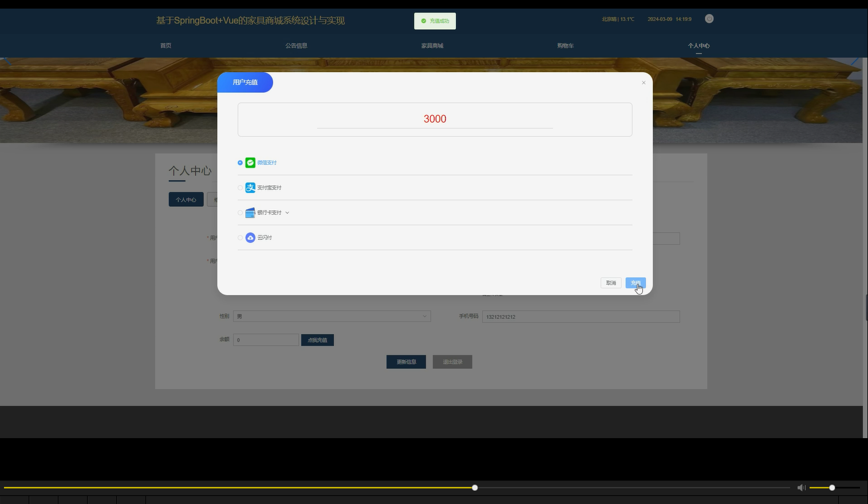
Task: Click the 云闪付 text label
Action: point(265,238)
